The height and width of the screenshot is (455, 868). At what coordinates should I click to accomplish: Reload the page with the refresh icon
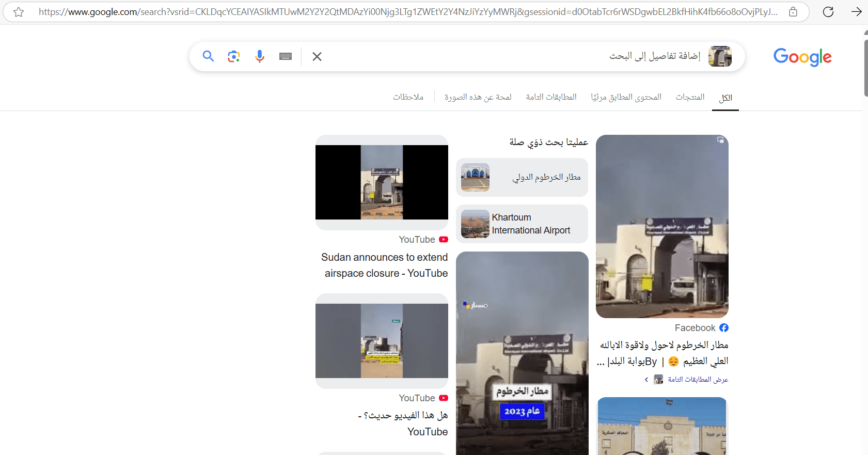pyautogui.click(x=828, y=12)
